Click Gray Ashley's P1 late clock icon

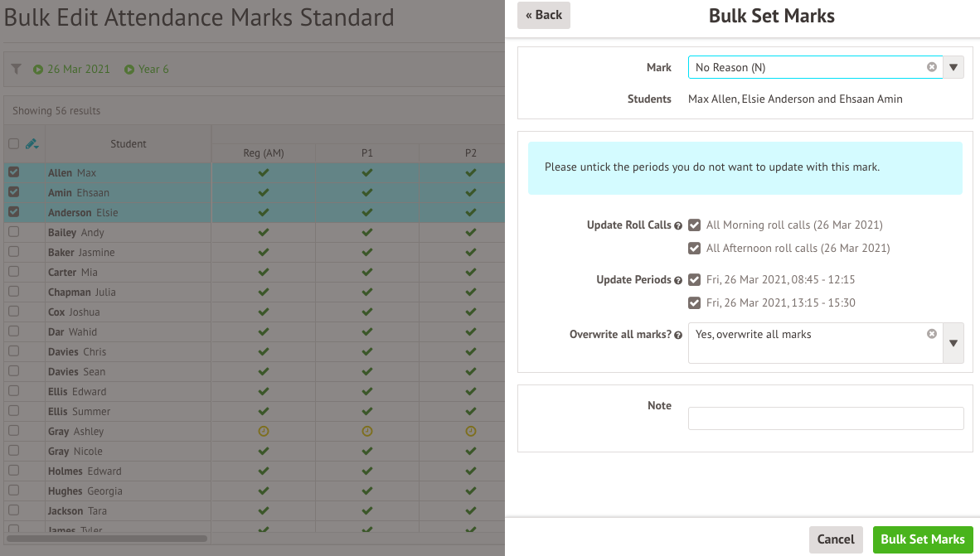[x=367, y=431]
